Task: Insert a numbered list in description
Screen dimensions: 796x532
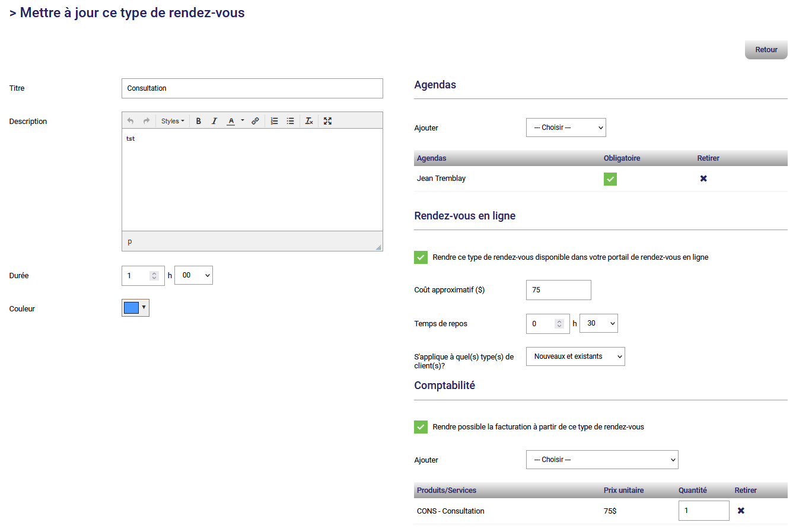Action: coord(274,121)
